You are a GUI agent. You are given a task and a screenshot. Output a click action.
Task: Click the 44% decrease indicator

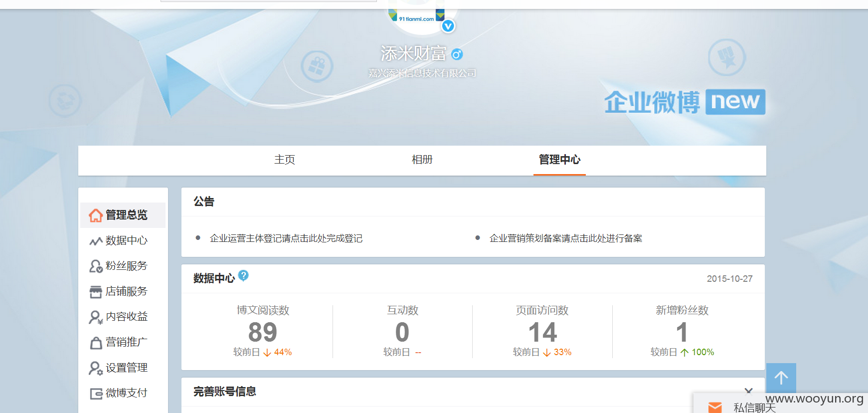(x=277, y=352)
